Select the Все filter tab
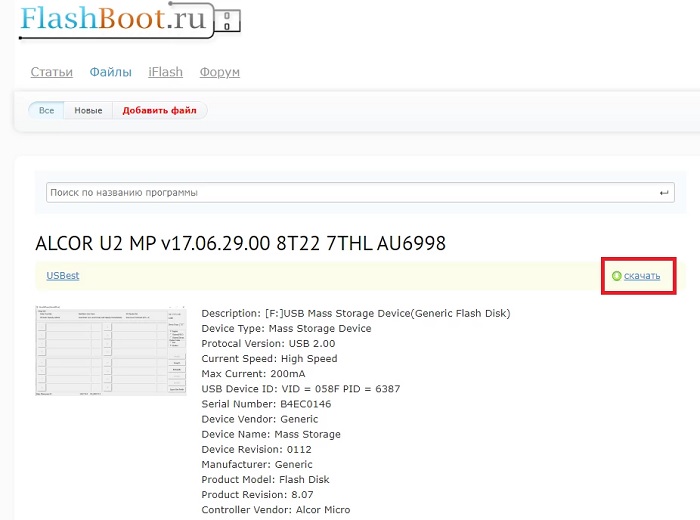 click(46, 110)
